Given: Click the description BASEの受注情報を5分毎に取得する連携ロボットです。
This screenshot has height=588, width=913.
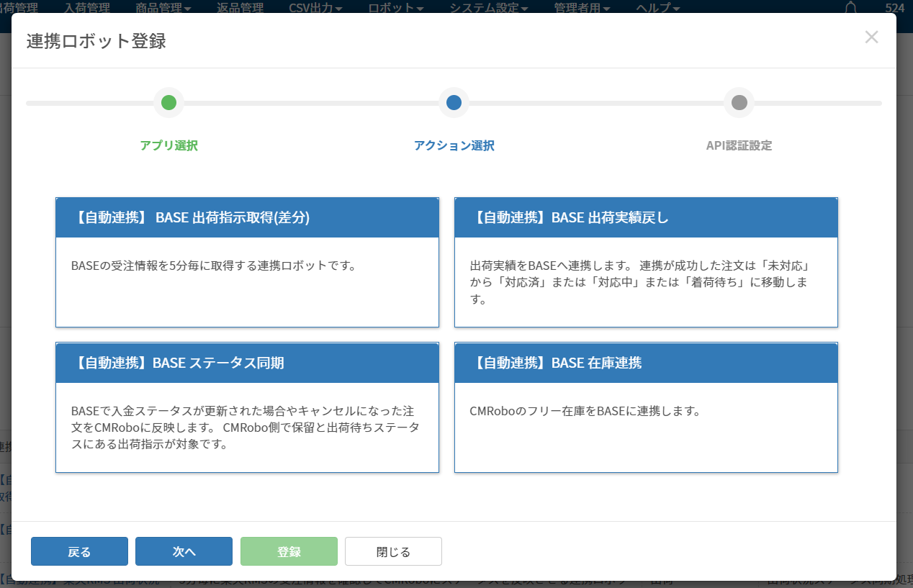Looking at the screenshot, I should (214, 265).
